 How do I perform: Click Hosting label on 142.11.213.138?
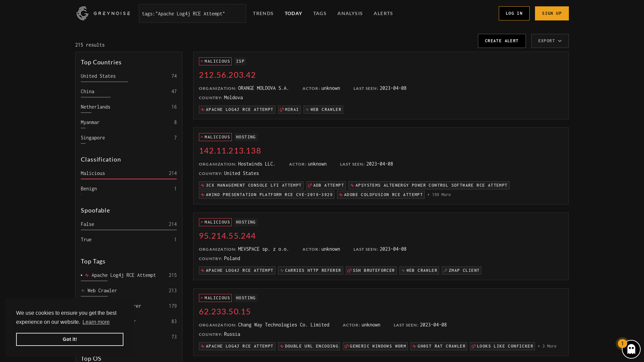[246, 137]
